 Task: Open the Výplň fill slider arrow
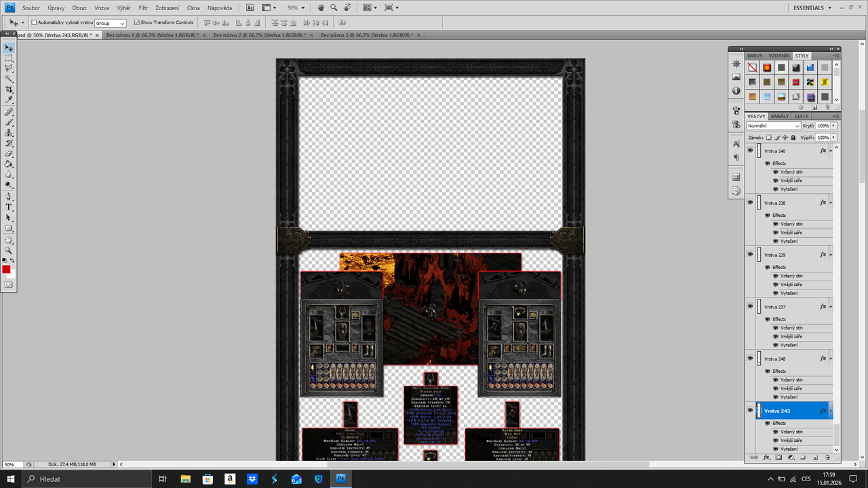click(833, 138)
